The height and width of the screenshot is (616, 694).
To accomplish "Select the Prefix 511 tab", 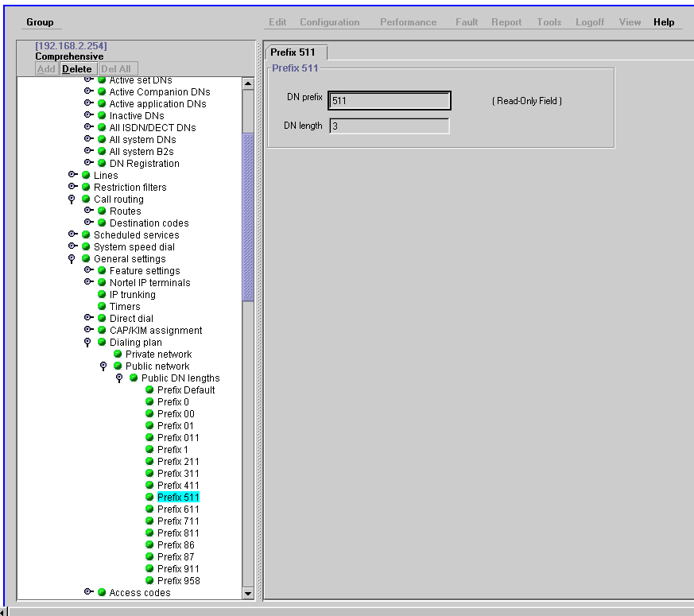I will click(x=293, y=52).
